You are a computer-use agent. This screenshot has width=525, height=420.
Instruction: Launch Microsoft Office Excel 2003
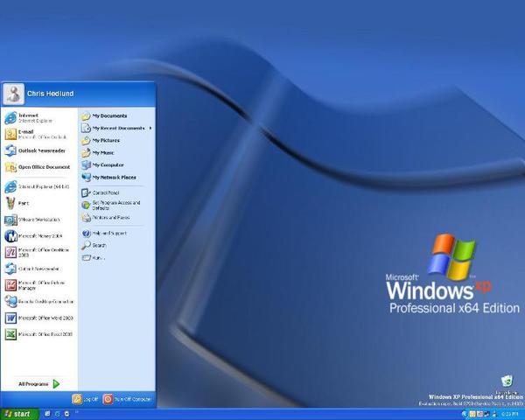[39, 334]
